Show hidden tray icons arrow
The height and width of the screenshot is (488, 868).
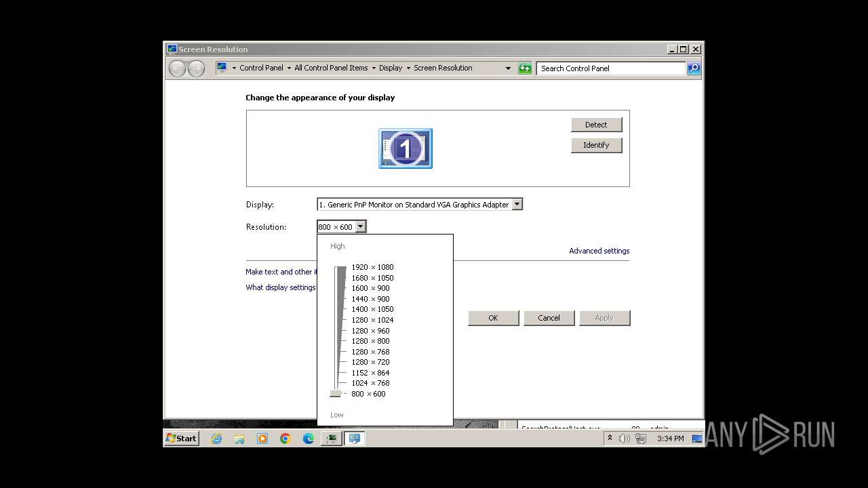pos(610,438)
